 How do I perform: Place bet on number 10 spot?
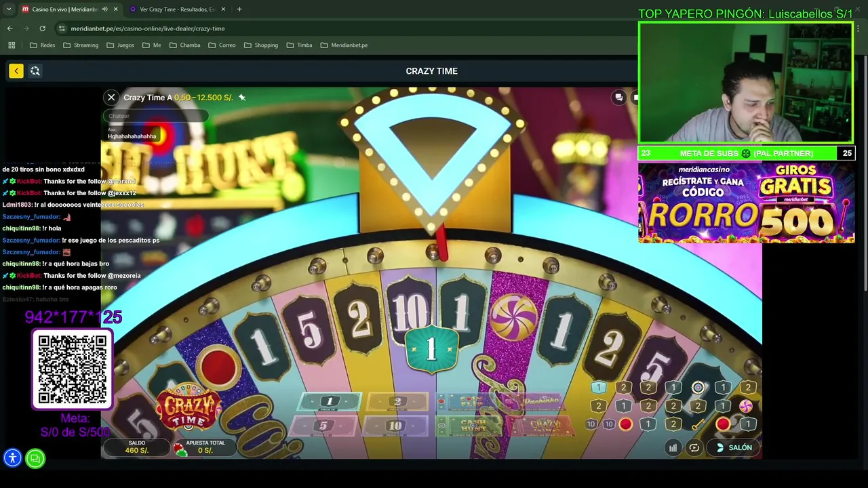pos(395,426)
